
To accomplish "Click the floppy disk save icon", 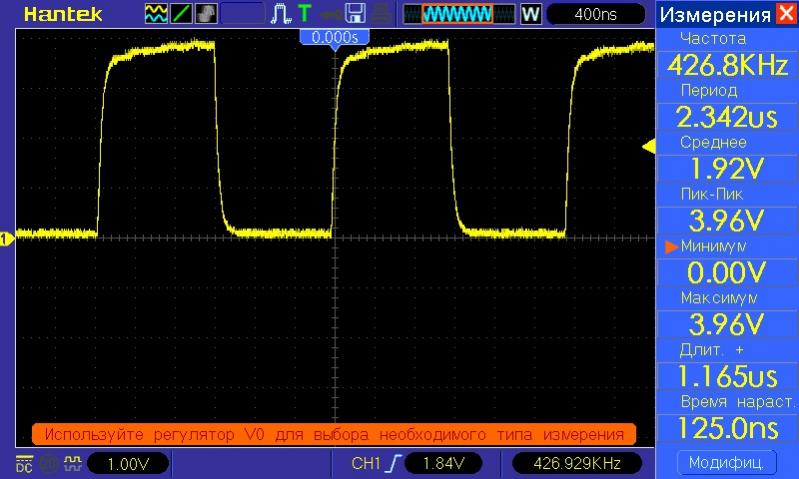I will (355, 14).
